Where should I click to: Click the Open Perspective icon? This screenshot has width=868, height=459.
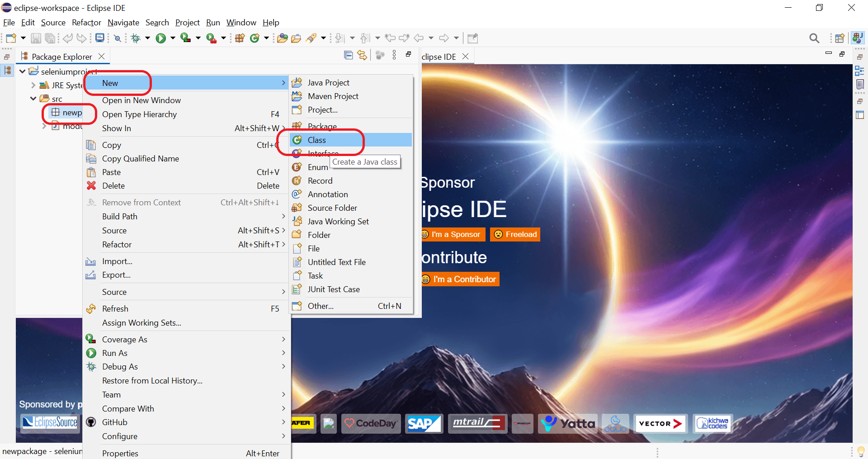(x=840, y=38)
